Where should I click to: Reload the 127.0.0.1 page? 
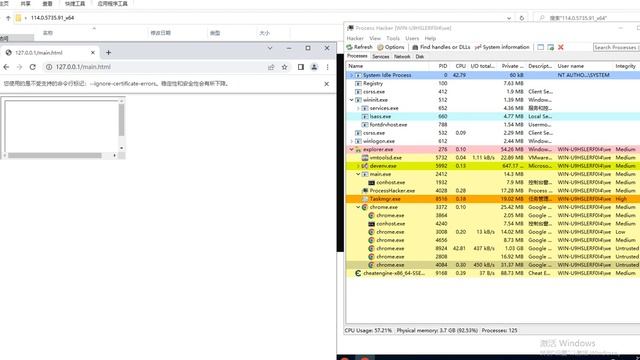point(33,67)
